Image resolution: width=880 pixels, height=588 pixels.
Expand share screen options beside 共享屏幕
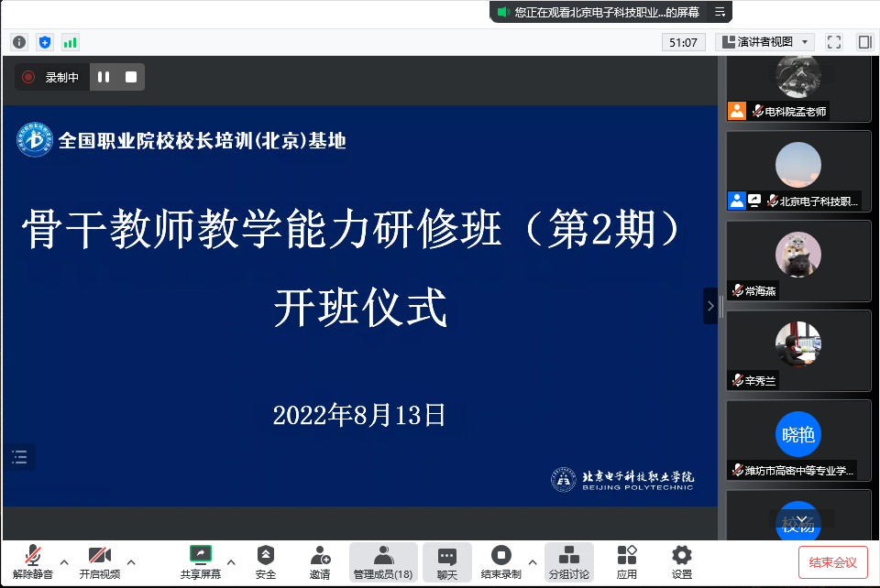[231, 561]
